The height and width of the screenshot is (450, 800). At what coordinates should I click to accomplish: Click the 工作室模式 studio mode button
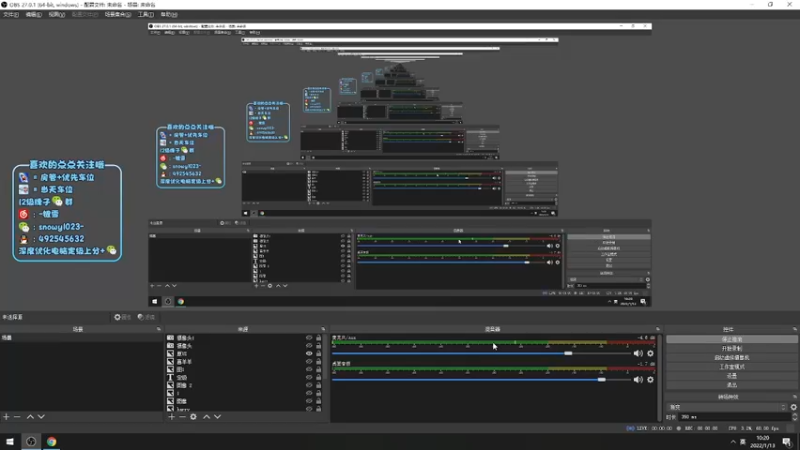pos(732,367)
